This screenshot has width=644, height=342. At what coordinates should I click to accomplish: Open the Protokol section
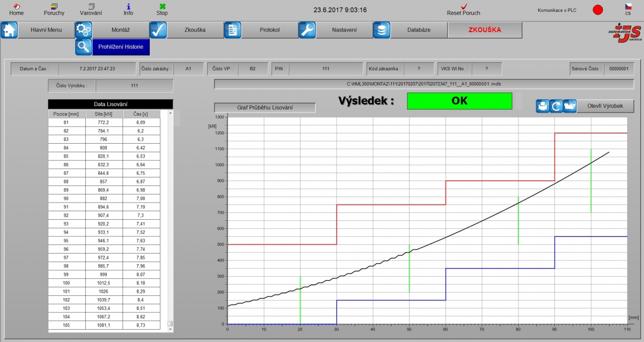(269, 30)
